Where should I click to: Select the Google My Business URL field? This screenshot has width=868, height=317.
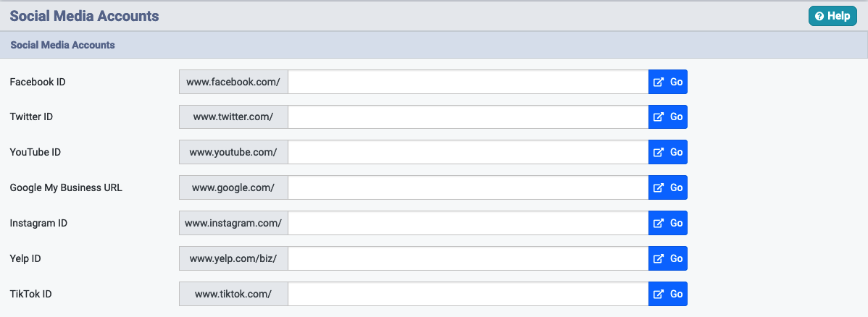[468, 187]
